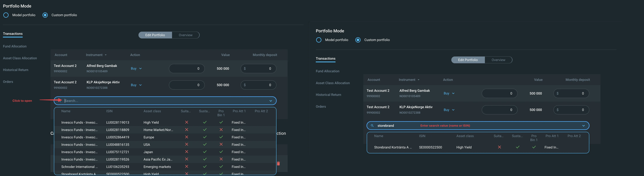Sort by Instrument column arrow in left panel
The width and height of the screenshot is (644, 176).
click(106, 55)
